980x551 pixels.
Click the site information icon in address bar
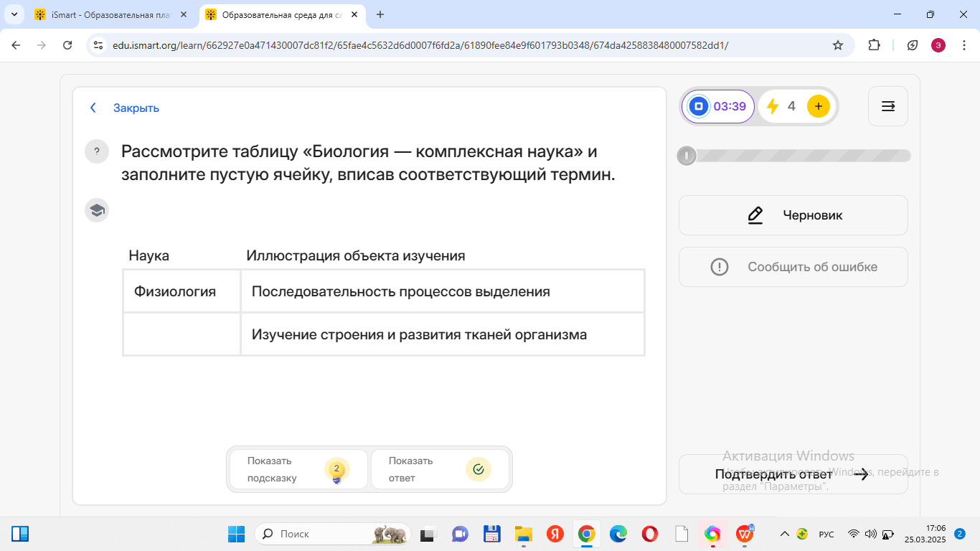pos(99,45)
